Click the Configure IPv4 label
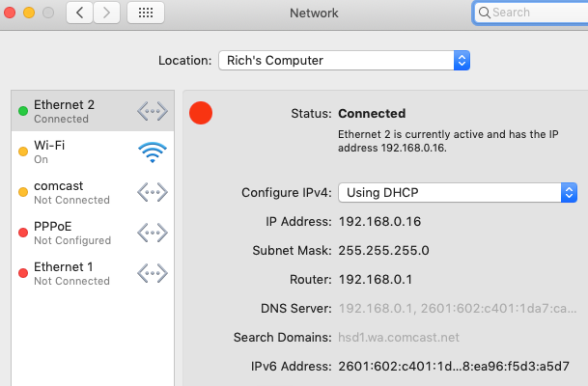 tap(287, 193)
